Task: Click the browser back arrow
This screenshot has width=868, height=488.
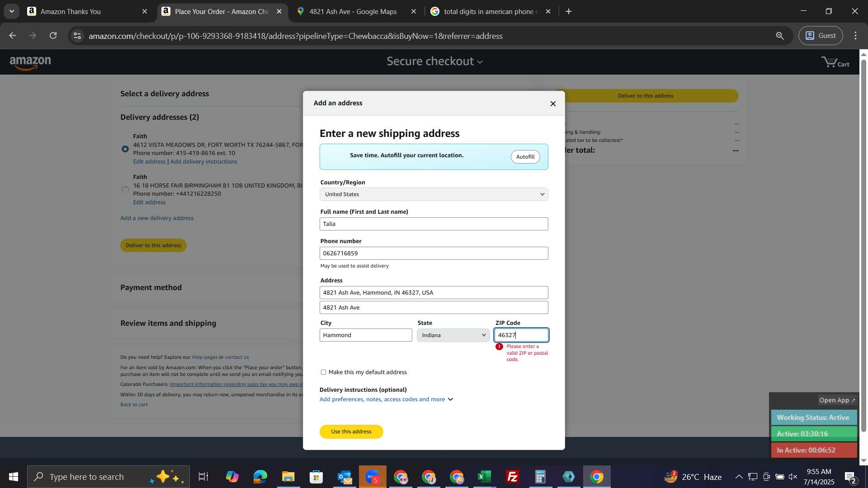Action: [12, 36]
